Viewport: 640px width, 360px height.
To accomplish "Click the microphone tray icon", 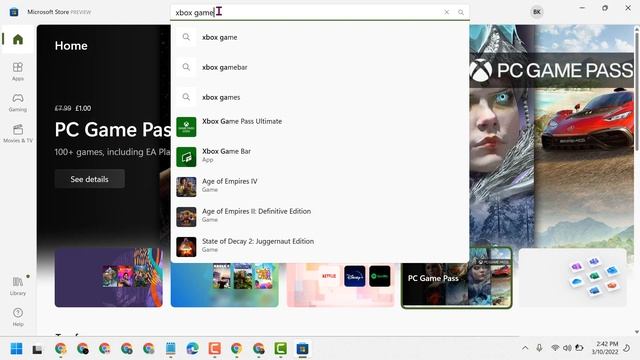I will [539, 348].
